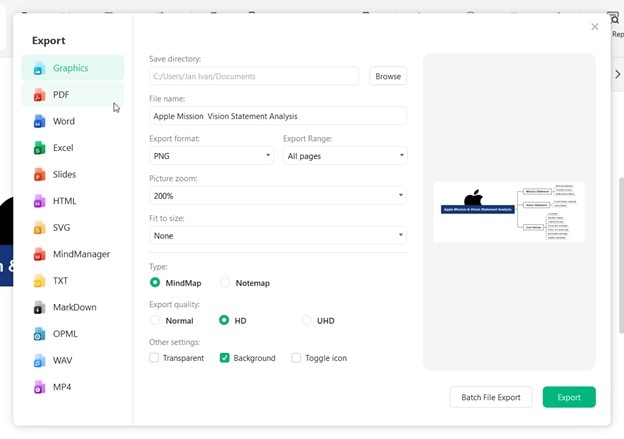Expand the right panel chevron arrow
624x439 pixels.
pyautogui.click(x=617, y=74)
